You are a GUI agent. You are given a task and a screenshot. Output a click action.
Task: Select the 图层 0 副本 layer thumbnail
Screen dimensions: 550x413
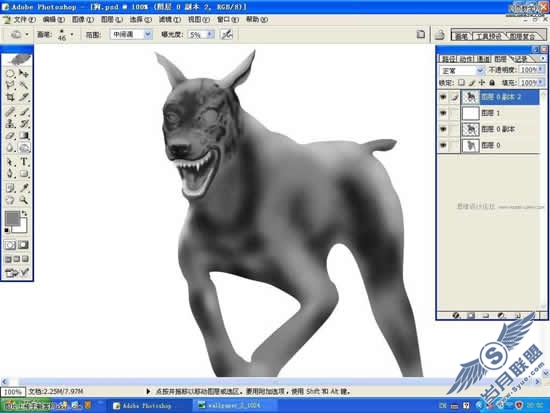coord(470,129)
